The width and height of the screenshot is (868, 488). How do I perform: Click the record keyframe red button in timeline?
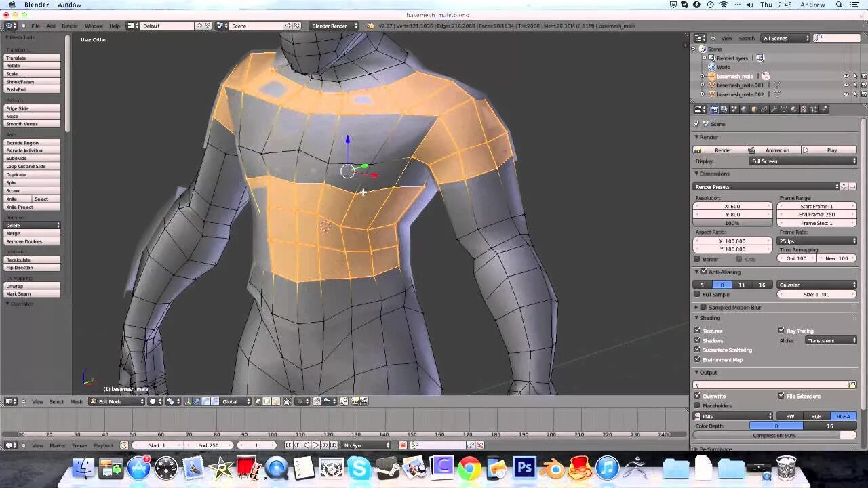[403, 445]
